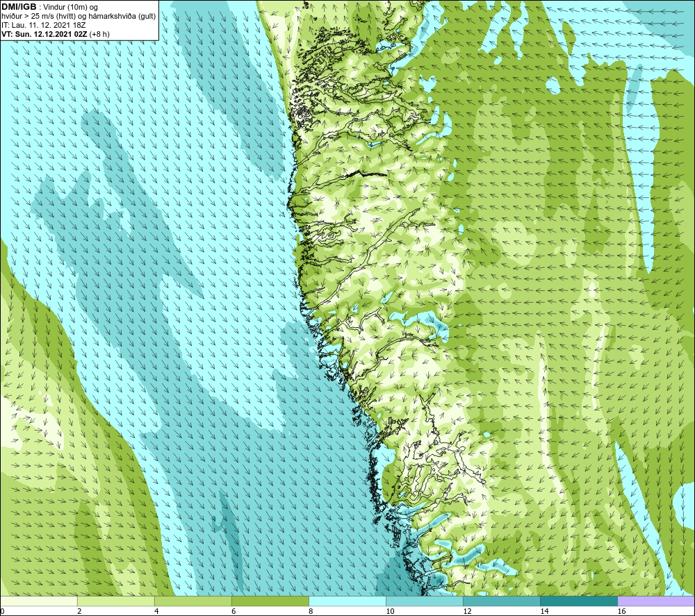The height and width of the screenshot is (616, 695).
Task: Click the 0–2 m/s pale color swatch
Action: pyautogui.click(x=39, y=601)
